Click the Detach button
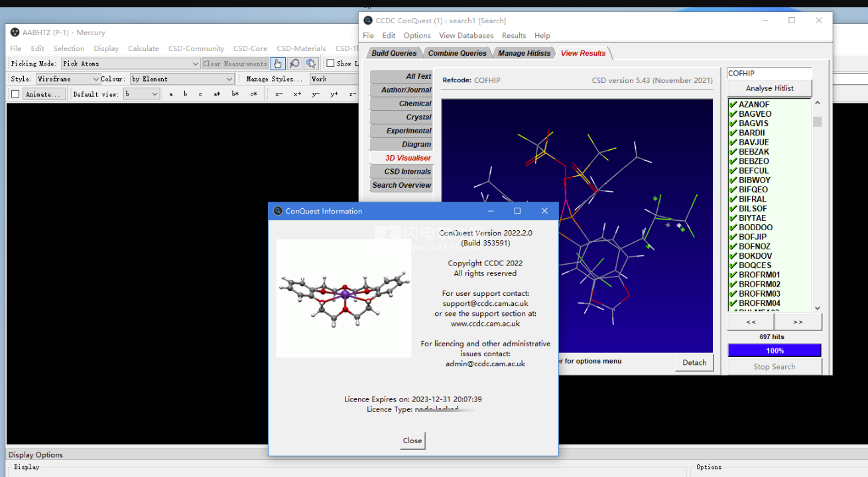The image size is (868, 477). click(694, 362)
